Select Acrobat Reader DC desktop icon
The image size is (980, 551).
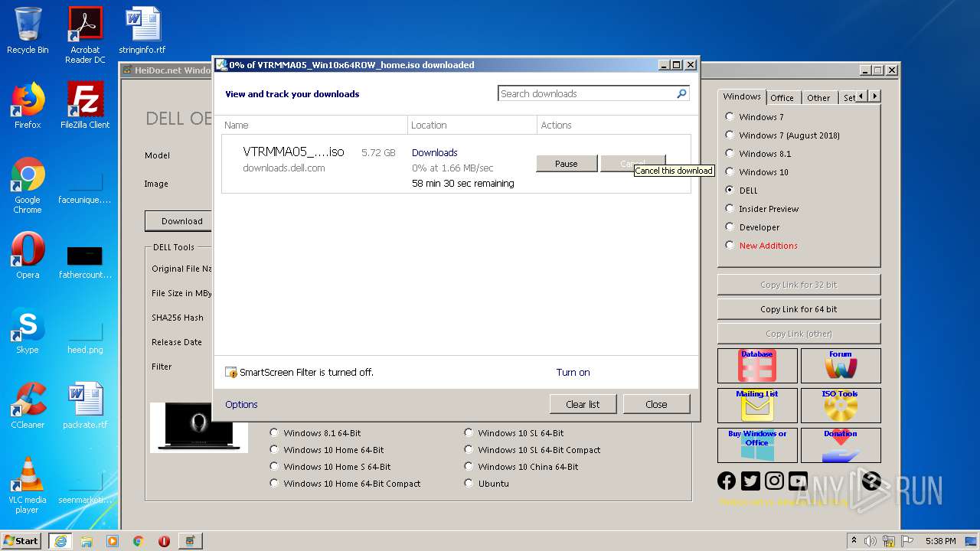coord(85,35)
